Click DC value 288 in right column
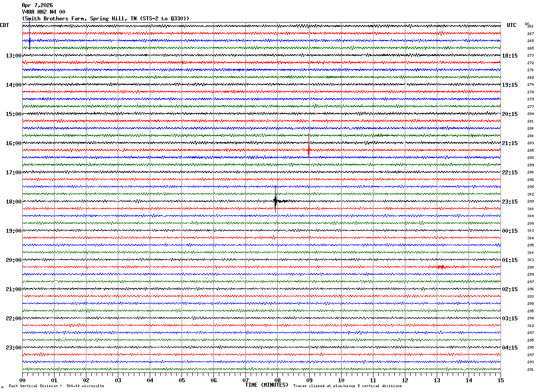 point(531,158)
